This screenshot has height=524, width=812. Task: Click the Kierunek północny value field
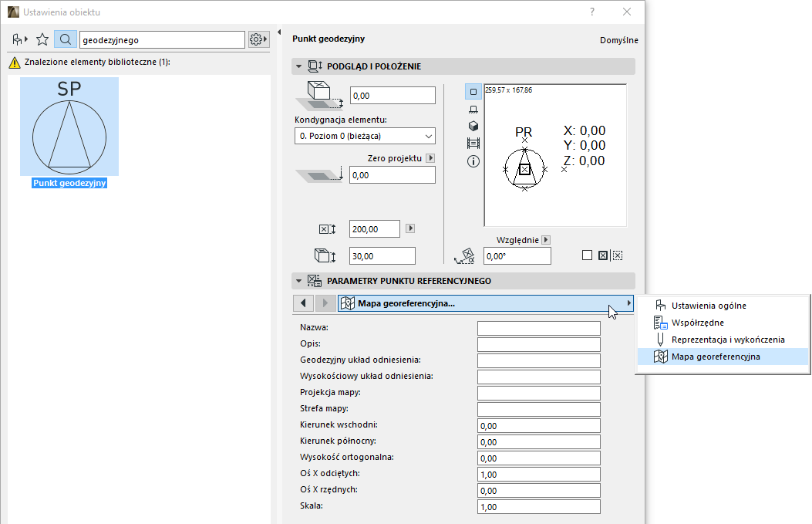point(538,441)
